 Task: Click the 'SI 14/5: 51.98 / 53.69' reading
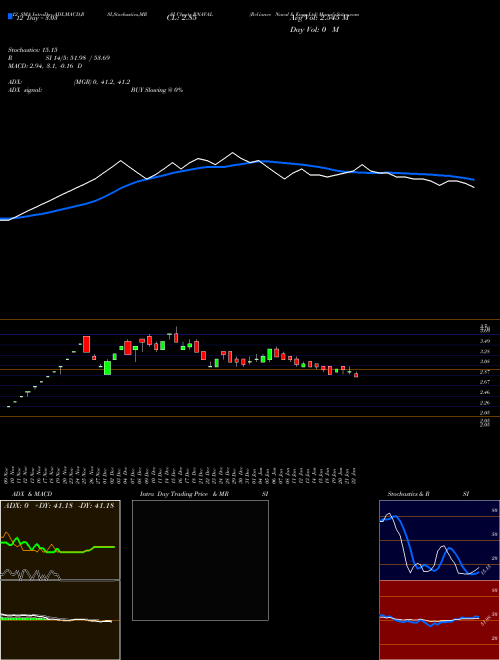click(x=78, y=58)
